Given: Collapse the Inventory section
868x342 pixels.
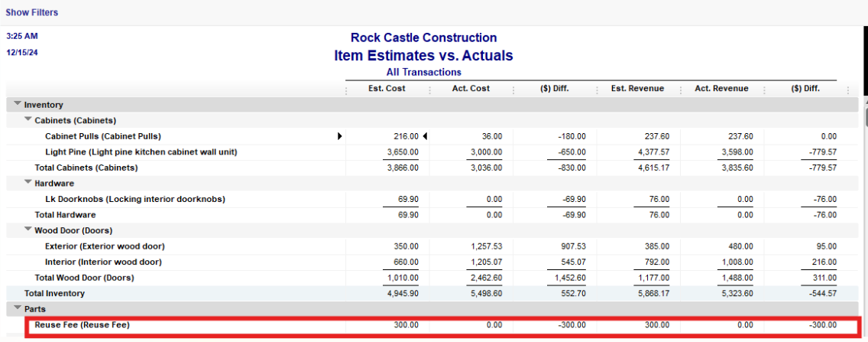Looking at the screenshot, I should tap(17, 105).
